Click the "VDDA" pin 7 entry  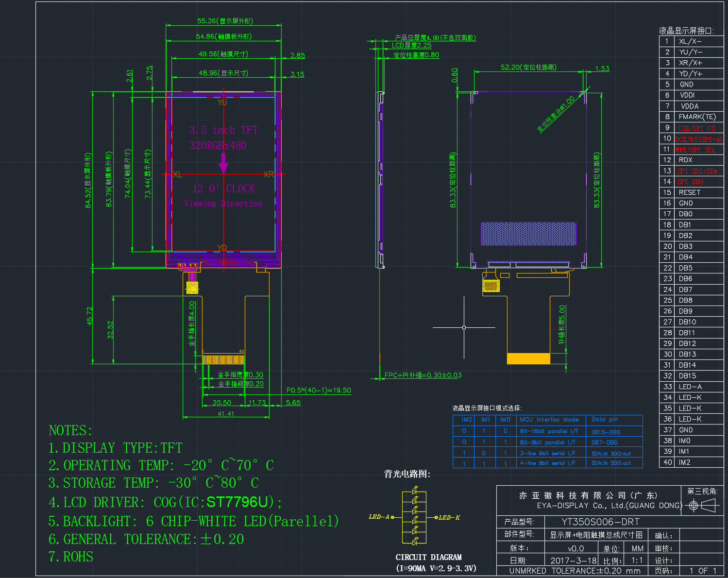[690, 106]
